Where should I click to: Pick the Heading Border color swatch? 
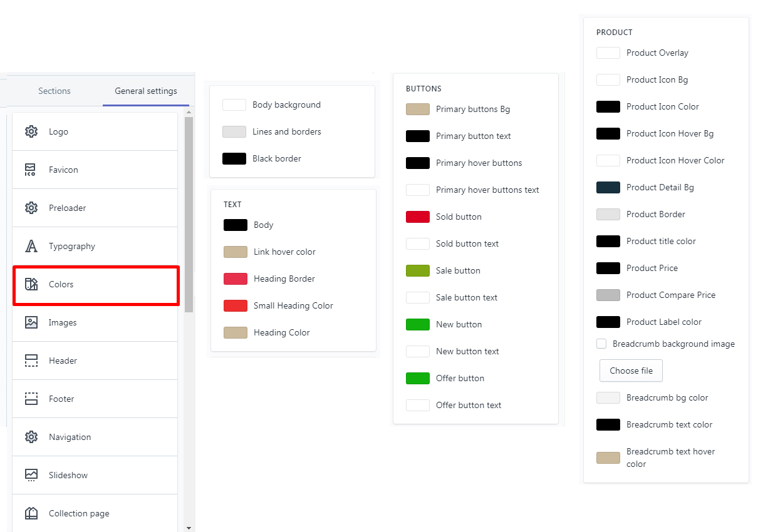(x=236, y=279)
